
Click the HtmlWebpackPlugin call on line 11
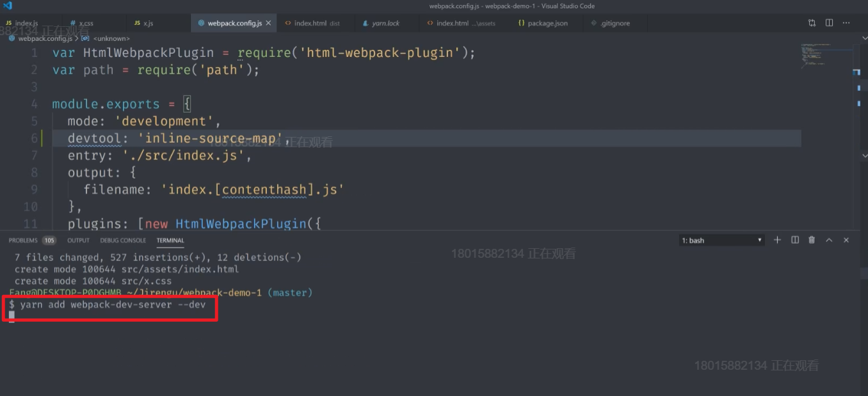click(x=241, y=224)
